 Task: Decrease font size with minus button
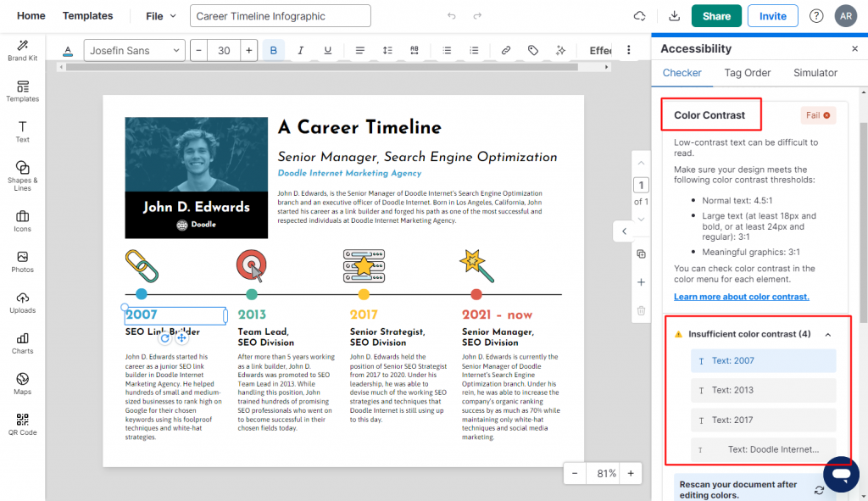[198, 50]
